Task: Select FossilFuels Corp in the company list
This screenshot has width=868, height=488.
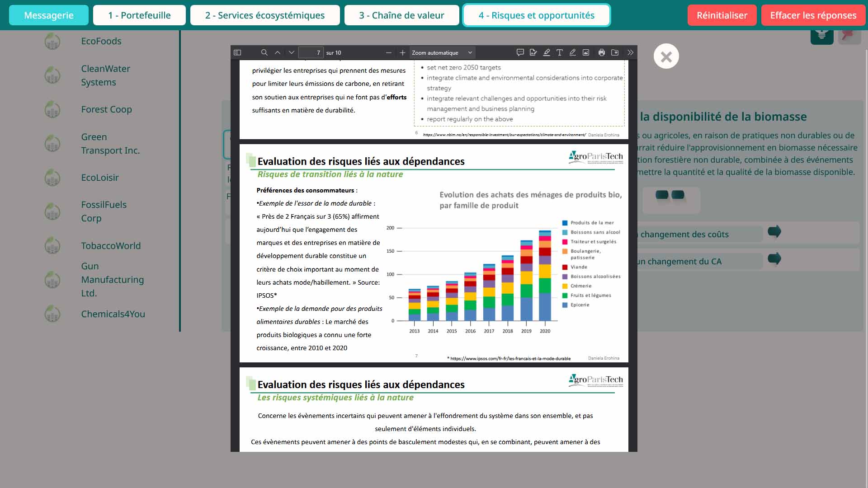Action: (104, 211)
